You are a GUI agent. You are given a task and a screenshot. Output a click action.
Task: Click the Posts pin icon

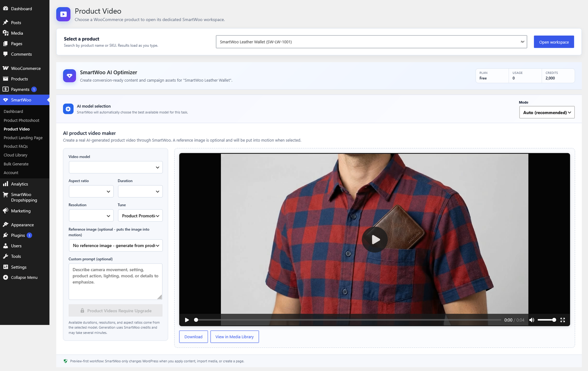pos(6,22)
